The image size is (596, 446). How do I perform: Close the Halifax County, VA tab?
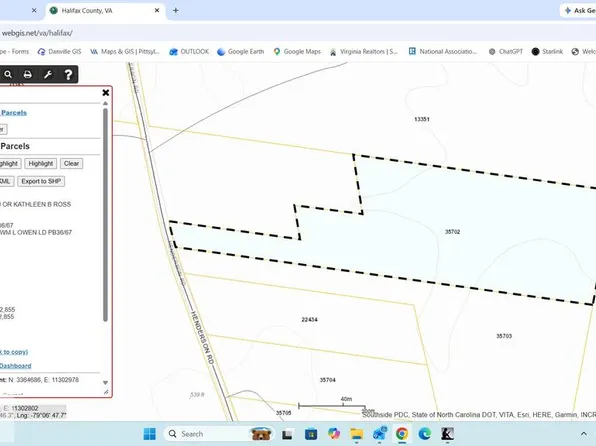point(157,11)
